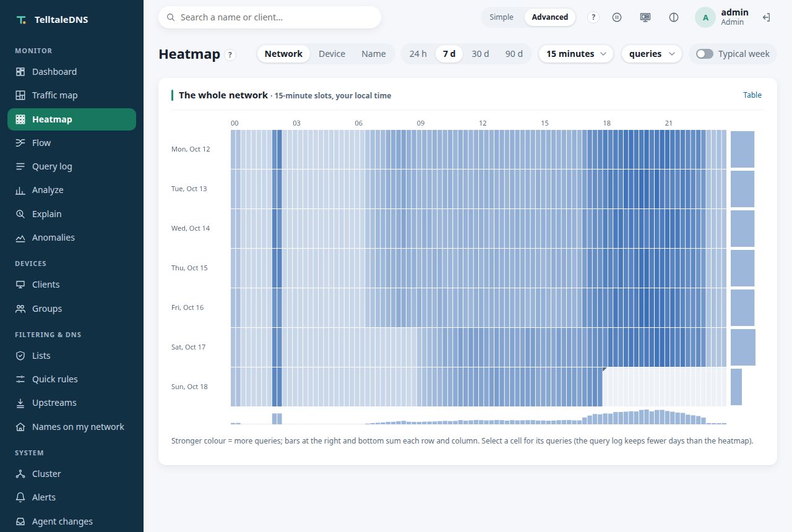The image size is (792, 532).
Task: Click the Mon, Oct 12 row total bar
Action: coord(742,149)
